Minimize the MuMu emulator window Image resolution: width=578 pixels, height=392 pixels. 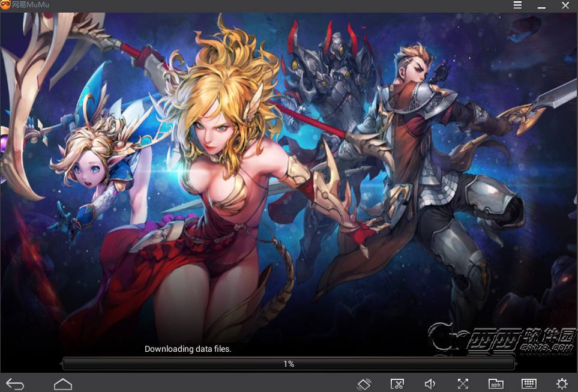click(x=541, y=7)
